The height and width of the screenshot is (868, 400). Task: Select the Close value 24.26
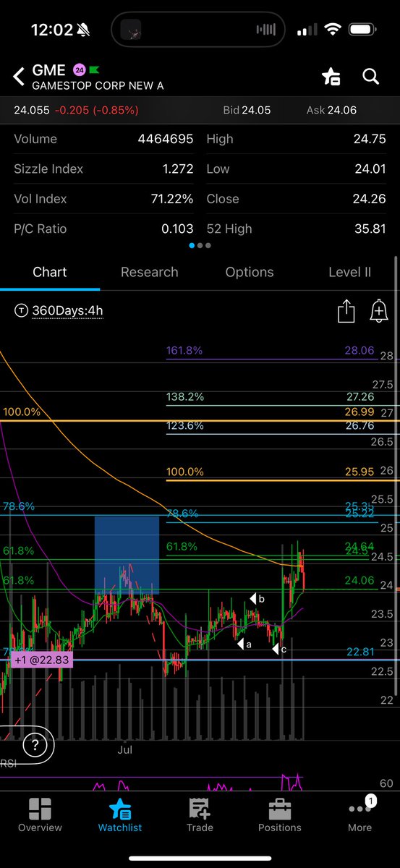click(370, 199)
